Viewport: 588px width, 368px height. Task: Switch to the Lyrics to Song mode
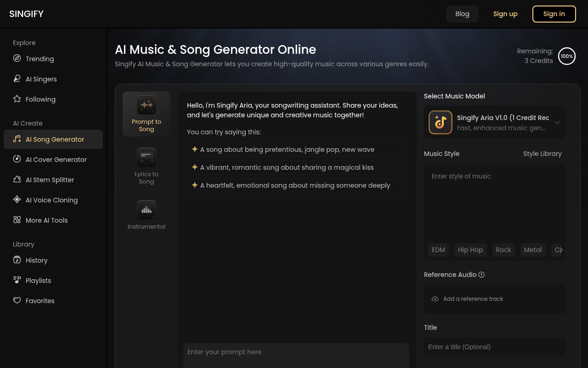pyautogui.click(x=146, y=167)
